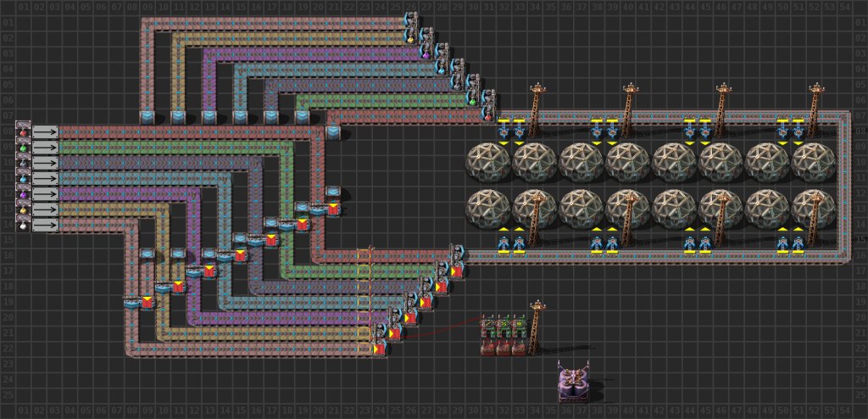This screenshot has width=868, height=419.
Task: Click the top power pole at column 34
Action: [x=536, y=109]
